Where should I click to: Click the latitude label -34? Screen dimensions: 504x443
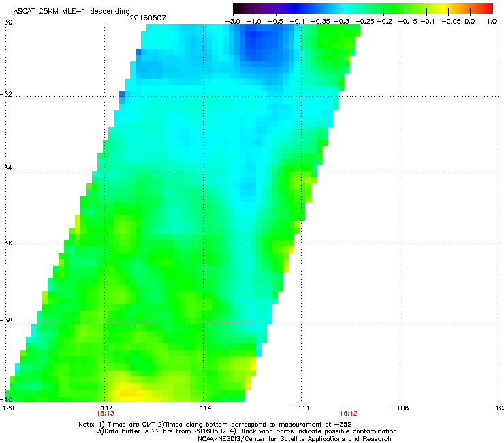pos(6,168)
